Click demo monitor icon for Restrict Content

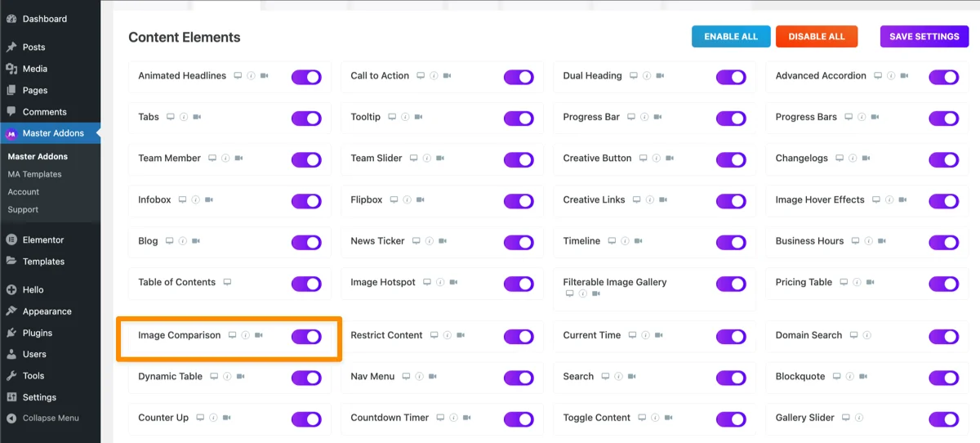tap(434, 335)
